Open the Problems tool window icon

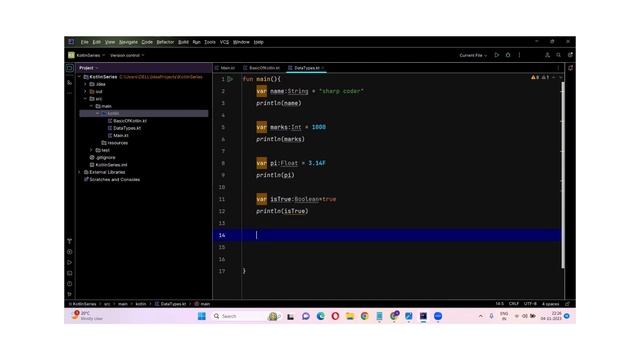(x=70, y=284)
